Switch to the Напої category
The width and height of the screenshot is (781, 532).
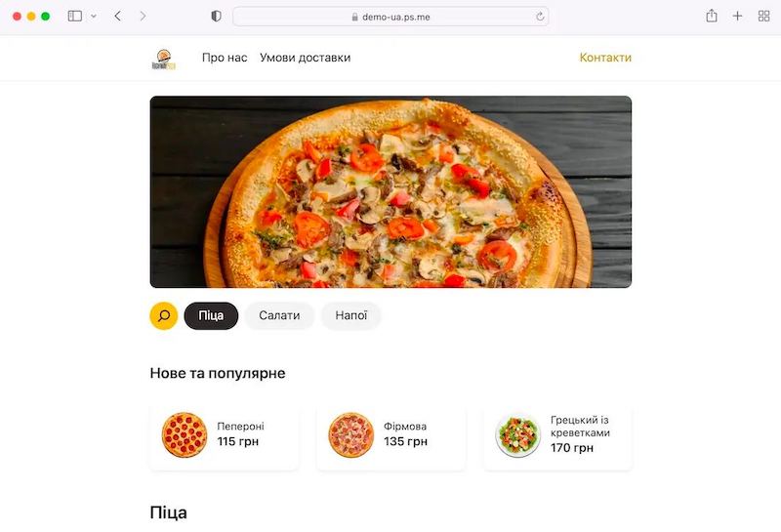coord(351,316)
